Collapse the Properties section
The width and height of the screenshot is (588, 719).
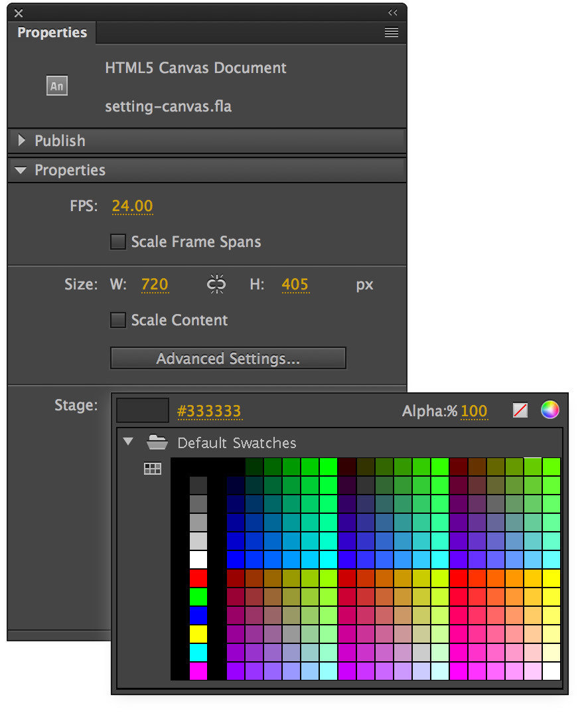coord(21,171)
